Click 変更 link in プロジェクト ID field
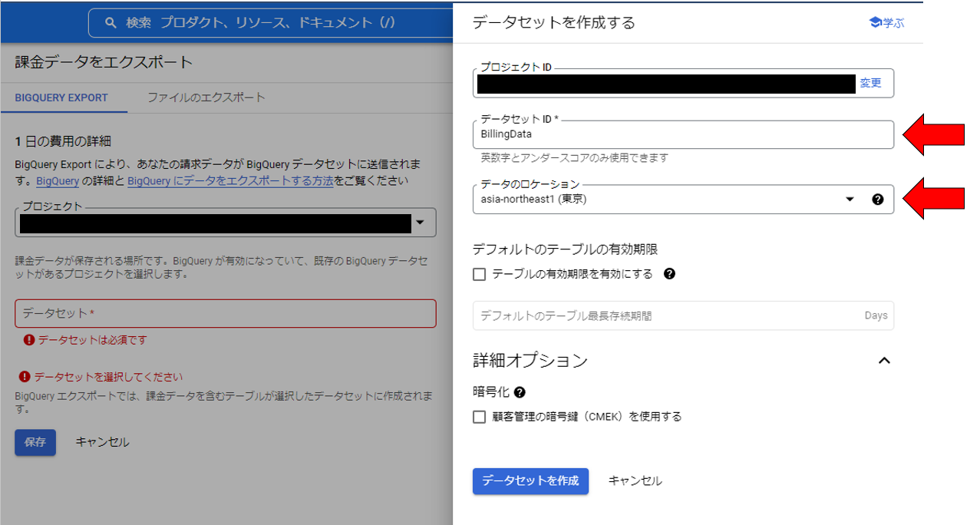 pos(870,83)
